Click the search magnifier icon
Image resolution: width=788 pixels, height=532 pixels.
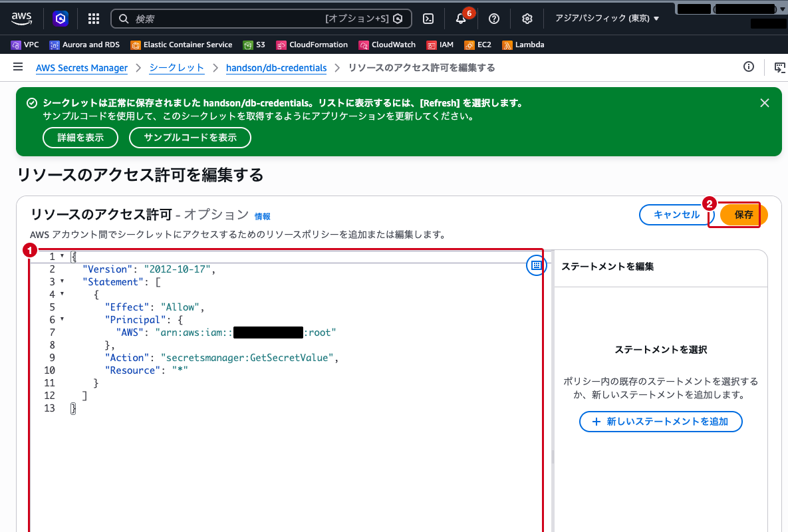point(124,19)
